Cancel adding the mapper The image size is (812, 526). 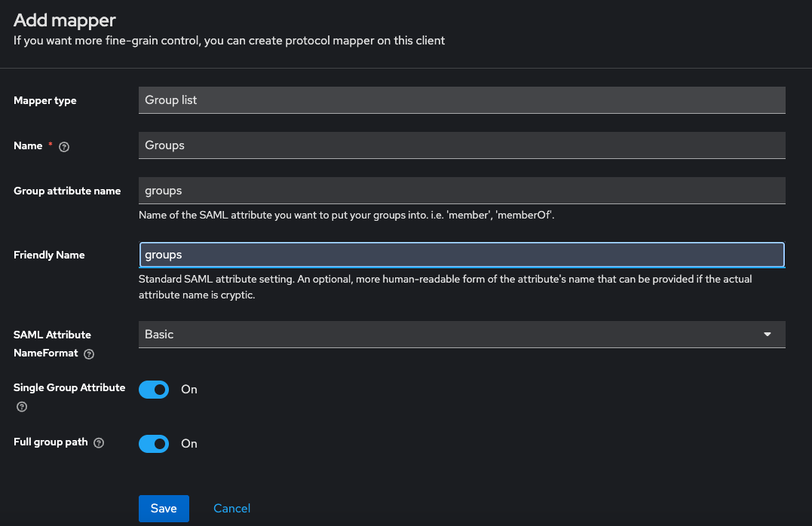tap(231, 509)
